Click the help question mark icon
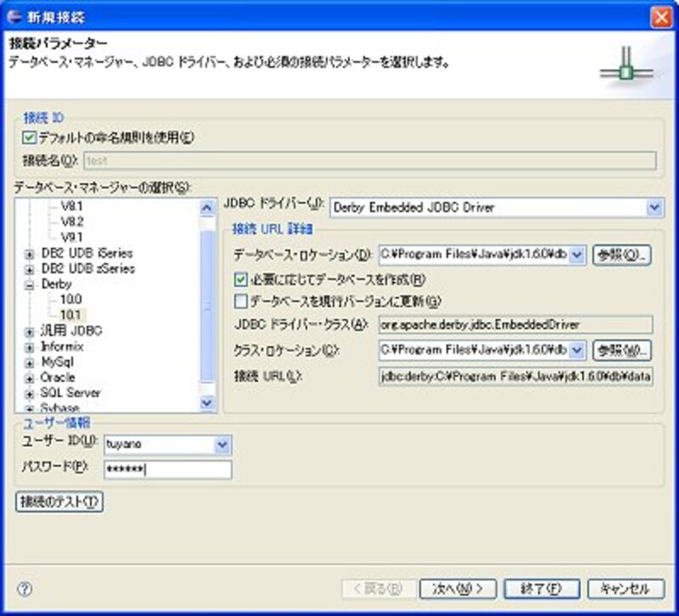 tap(25, 588)
